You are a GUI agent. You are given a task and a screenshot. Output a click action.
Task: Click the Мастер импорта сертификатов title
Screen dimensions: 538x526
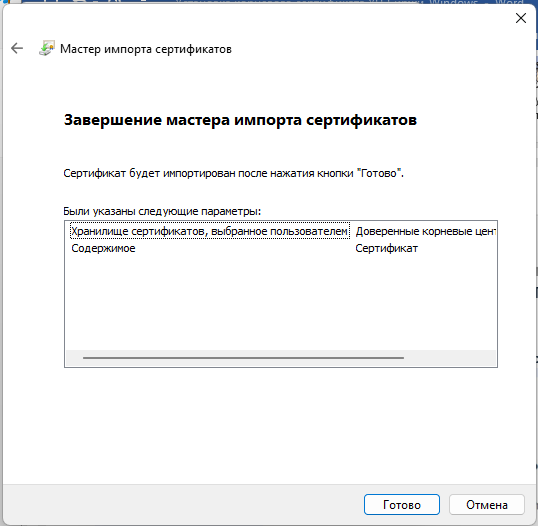pyautogui.click(x=146, y=49)
